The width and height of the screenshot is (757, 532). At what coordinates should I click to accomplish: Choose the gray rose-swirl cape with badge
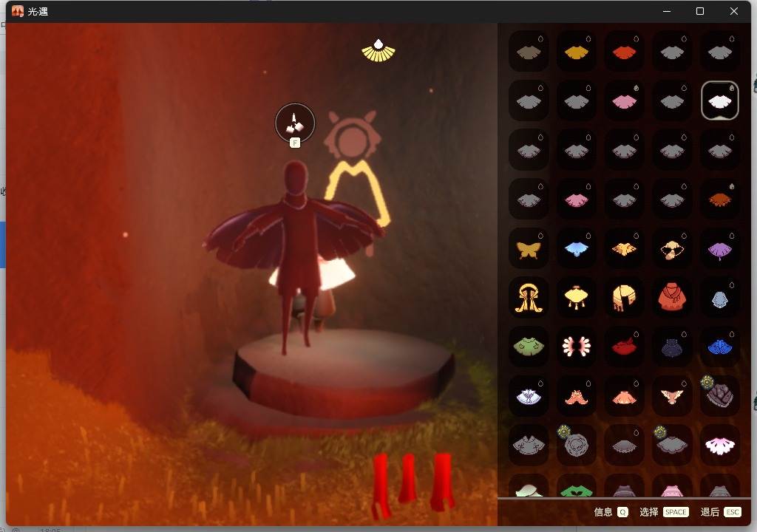click(x=577, y=445)
